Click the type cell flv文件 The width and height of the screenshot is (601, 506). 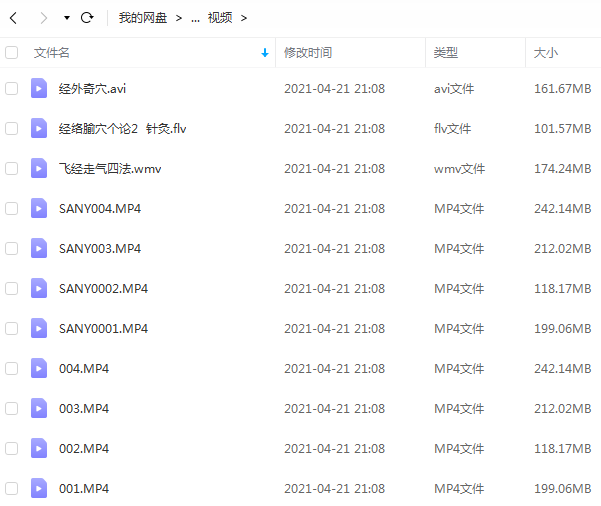tap(452, 128)
